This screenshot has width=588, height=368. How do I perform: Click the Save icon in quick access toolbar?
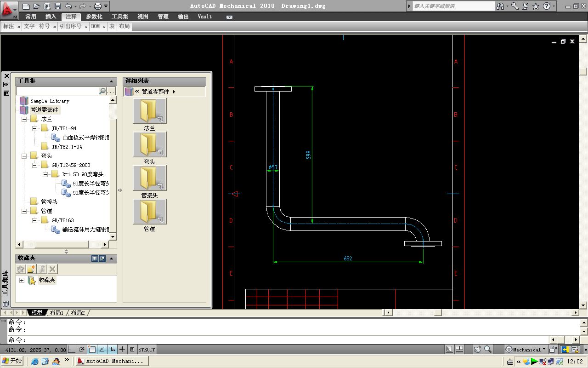[57, 6]
